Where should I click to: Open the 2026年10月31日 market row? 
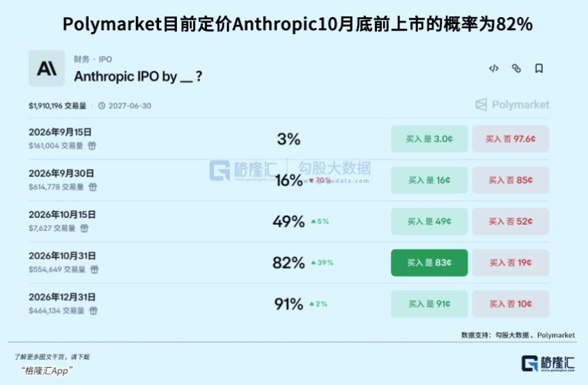pos(289,263)
